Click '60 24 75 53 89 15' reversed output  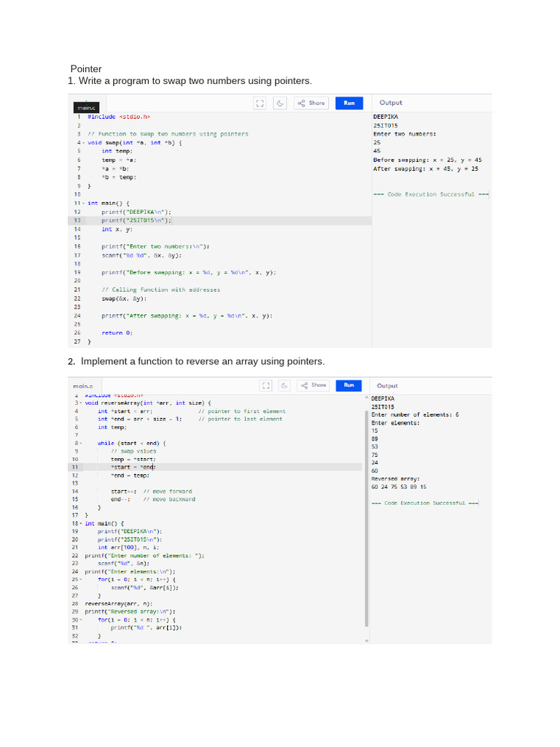[399, 487]
